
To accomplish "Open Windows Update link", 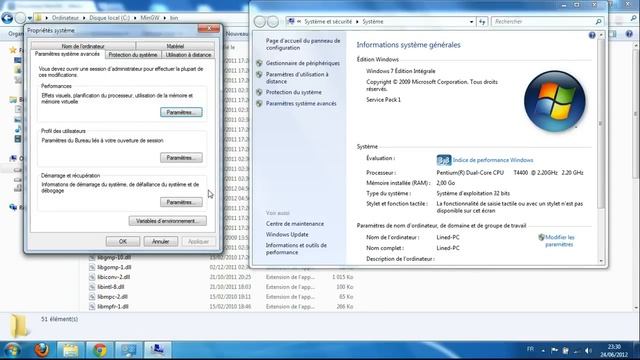I will [x=287, y=235].
